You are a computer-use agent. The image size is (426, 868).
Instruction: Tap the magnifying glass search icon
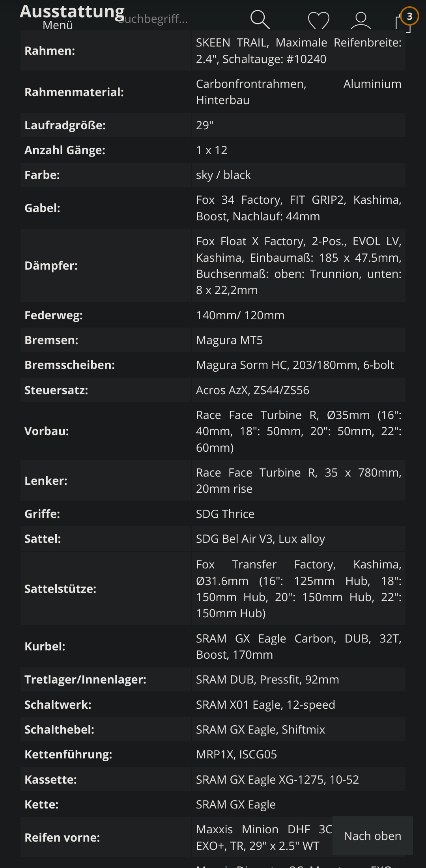tap(260, 20)
